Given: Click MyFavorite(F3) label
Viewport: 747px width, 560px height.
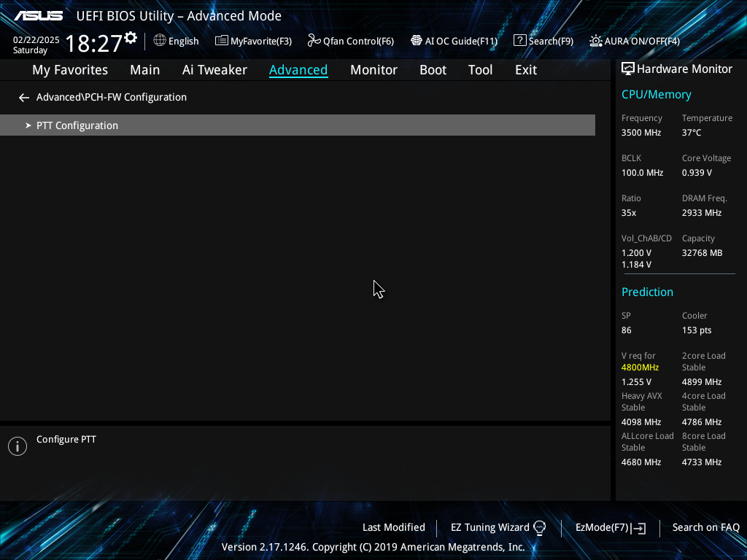Looking at the screenshot, I should [x=261, y=42].
